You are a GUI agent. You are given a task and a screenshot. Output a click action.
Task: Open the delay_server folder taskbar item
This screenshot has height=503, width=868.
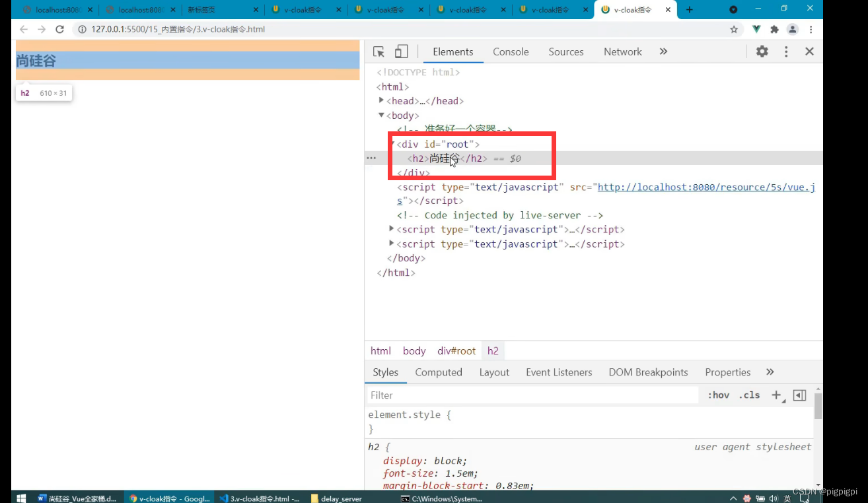point(337,498)
